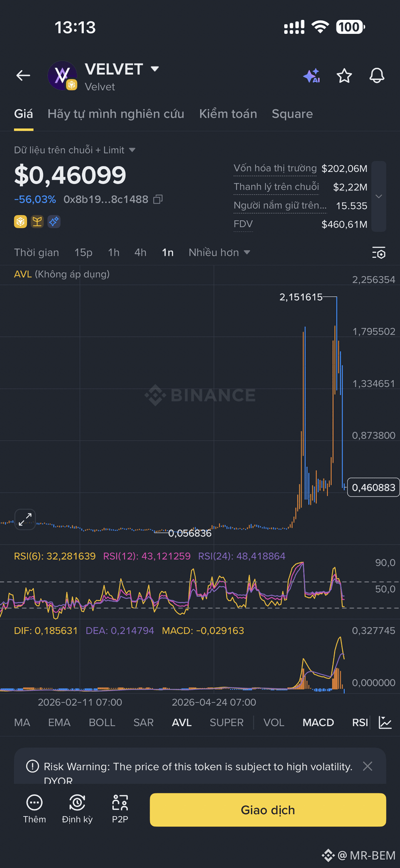
Task: Tap the battery indicator in status bar
Action: click(x=351, y=27)
